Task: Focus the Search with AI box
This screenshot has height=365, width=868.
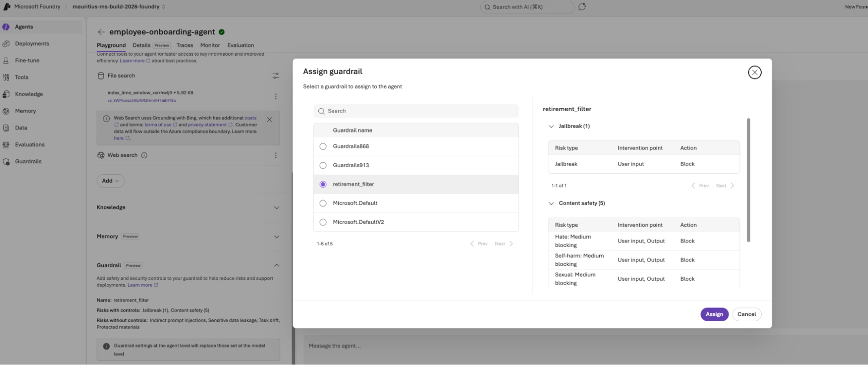Action: tap(527, 7)
